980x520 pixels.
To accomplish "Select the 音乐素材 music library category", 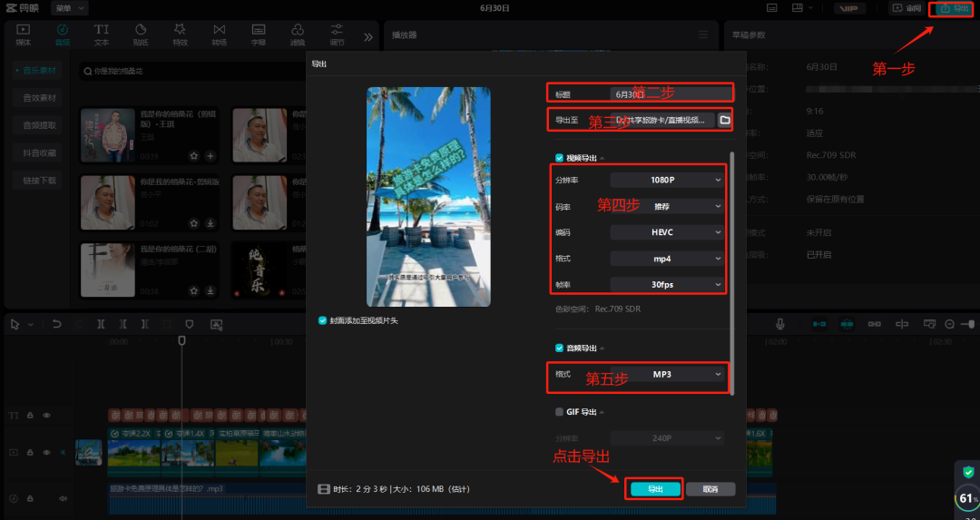I will click(37, 71).
